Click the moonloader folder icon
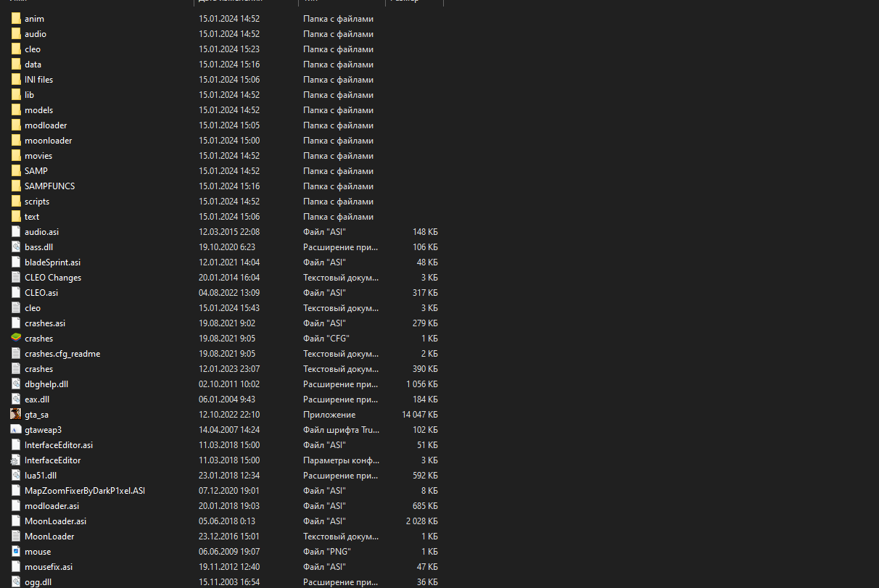Viewport: 879px width, 588px height. [x=16, y=141]
